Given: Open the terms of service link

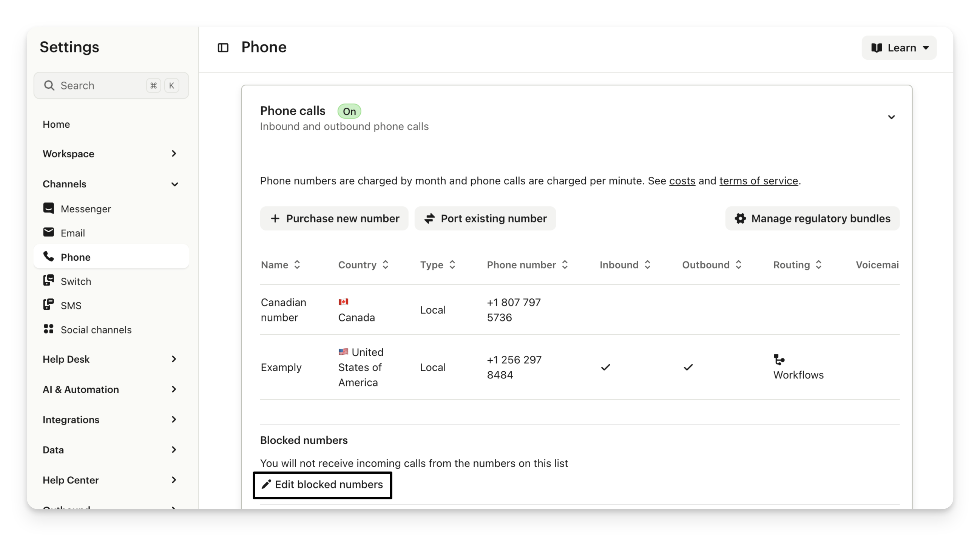Looking at the screenshot, I should pos(758,181).
